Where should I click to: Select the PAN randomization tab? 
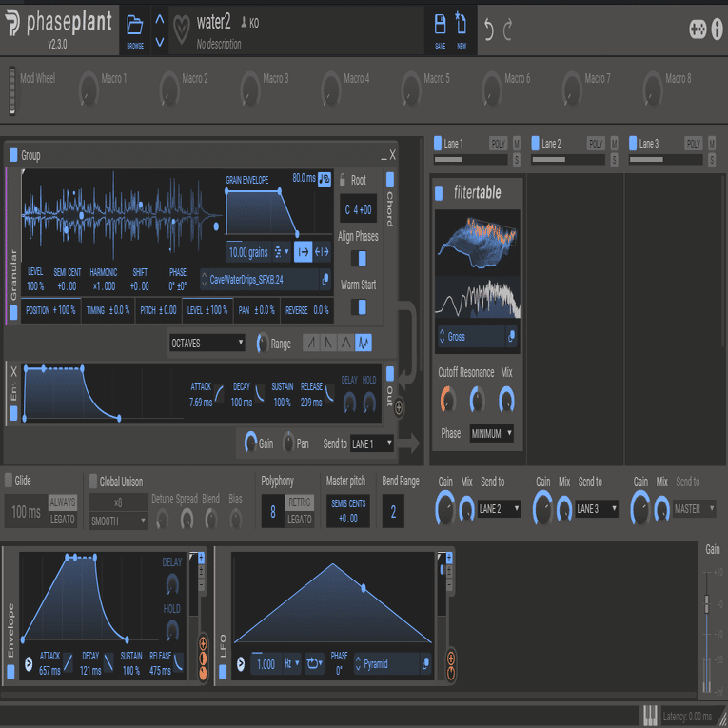pos(257,310)
